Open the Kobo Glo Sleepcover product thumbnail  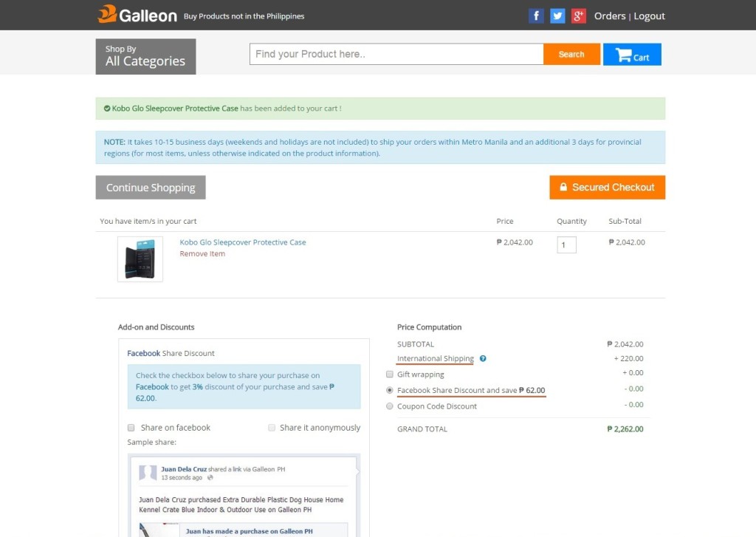pyautogui.click(x=140, y=259)
